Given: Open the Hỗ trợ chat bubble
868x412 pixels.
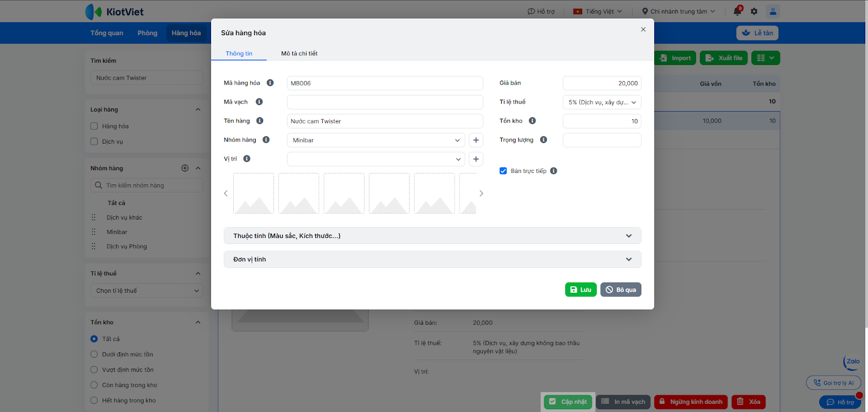Looking at the screenshot, I should click(x=840, y=402).
